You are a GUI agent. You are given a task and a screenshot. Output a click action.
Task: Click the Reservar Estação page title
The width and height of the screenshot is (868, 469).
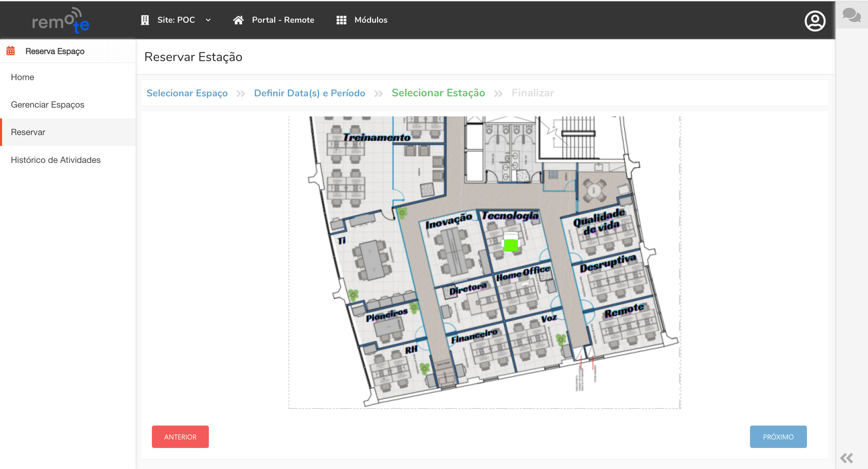pos(193,57)
